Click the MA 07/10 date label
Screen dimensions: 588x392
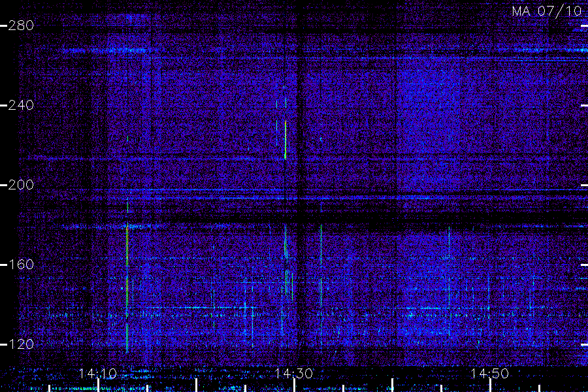click(547, 11)
